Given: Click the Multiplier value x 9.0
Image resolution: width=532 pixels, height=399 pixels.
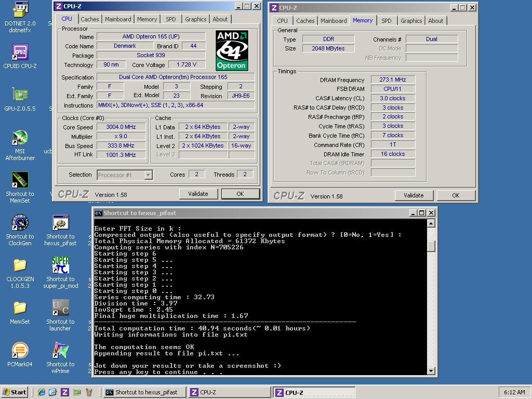Looking at the screenshot, I should (x=121, y=136).
